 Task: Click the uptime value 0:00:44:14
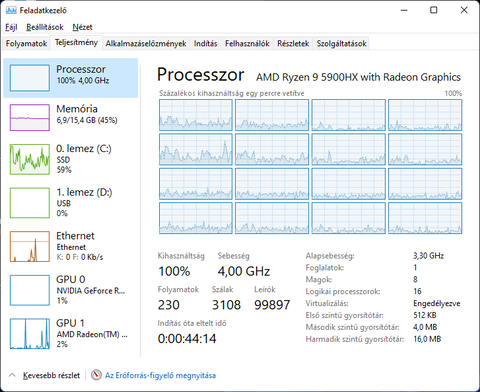(187, 339)
